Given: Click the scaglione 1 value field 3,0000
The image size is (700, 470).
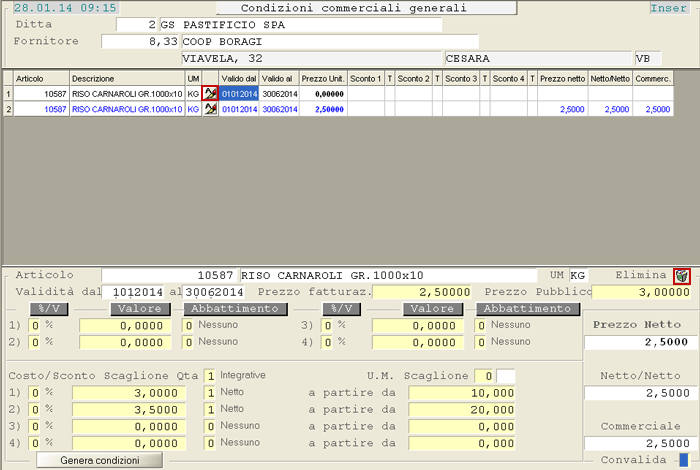Looking at the screenshot, I should click(x=129, y=393).
